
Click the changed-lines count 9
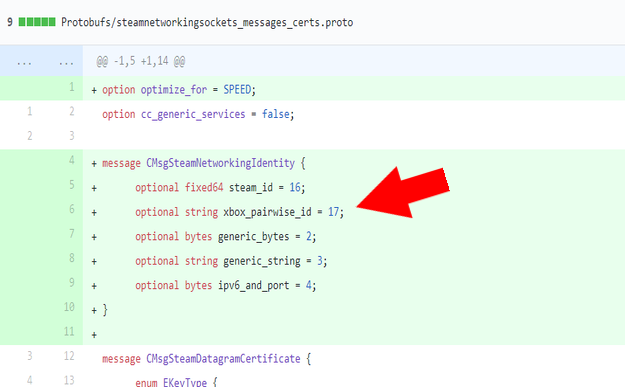(10, 22)
